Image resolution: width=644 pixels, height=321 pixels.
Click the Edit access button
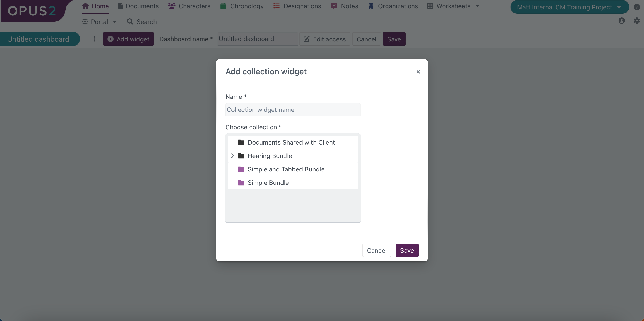coord(324,39)
